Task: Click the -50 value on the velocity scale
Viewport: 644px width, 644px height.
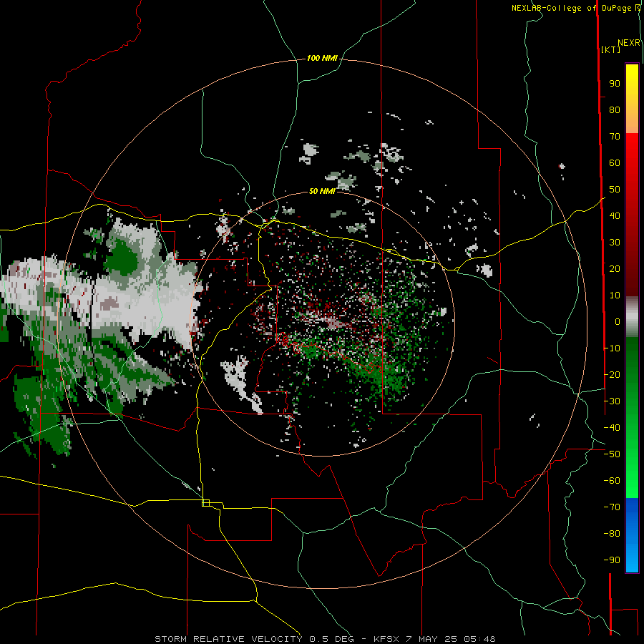Action: (x=612, y=454)
